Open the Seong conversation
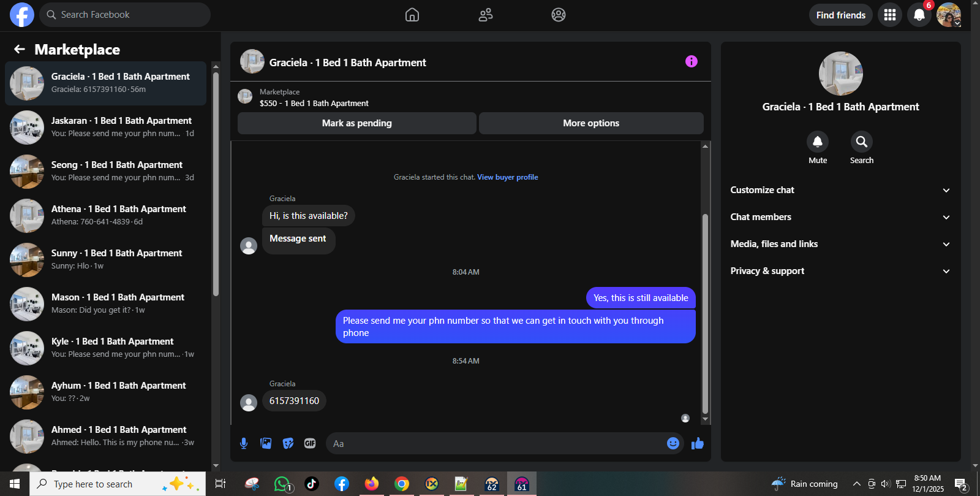The width and height of the screenshot is (980, 496). (x=105, y=172)
